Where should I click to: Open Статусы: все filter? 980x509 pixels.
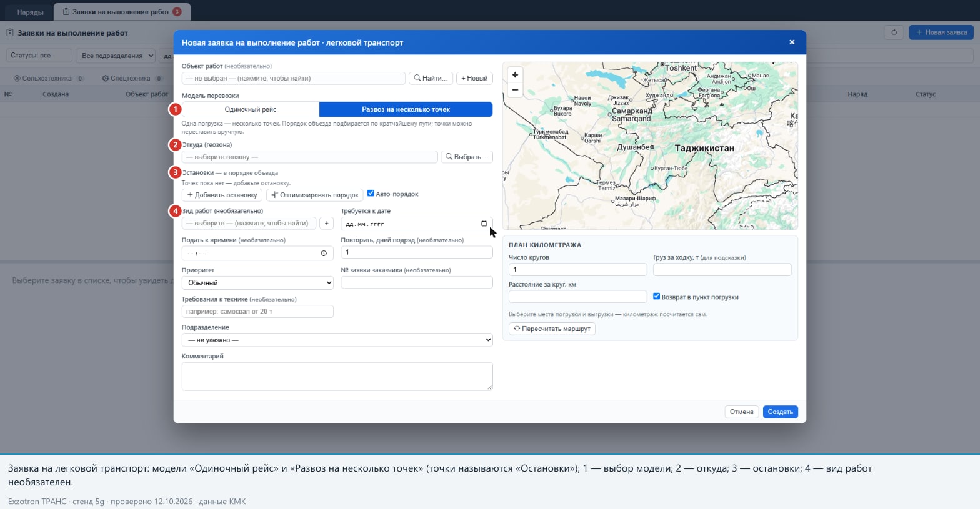pos(39,56)
